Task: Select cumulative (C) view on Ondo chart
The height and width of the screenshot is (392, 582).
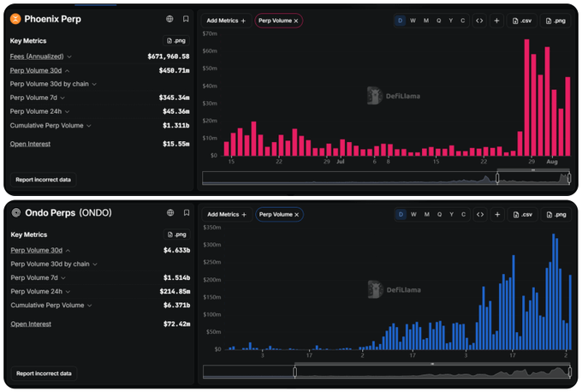Action: [x=463, y=215]
